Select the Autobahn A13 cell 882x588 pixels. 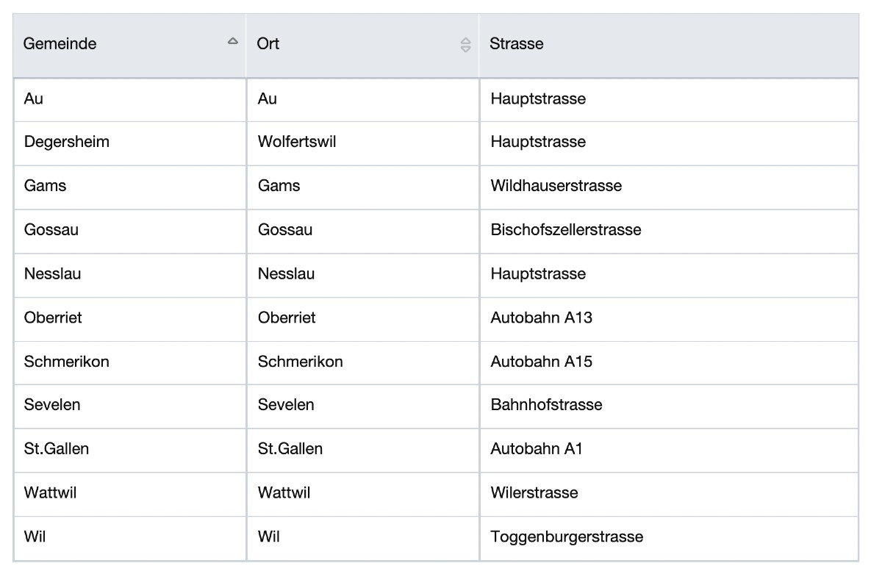542,318
